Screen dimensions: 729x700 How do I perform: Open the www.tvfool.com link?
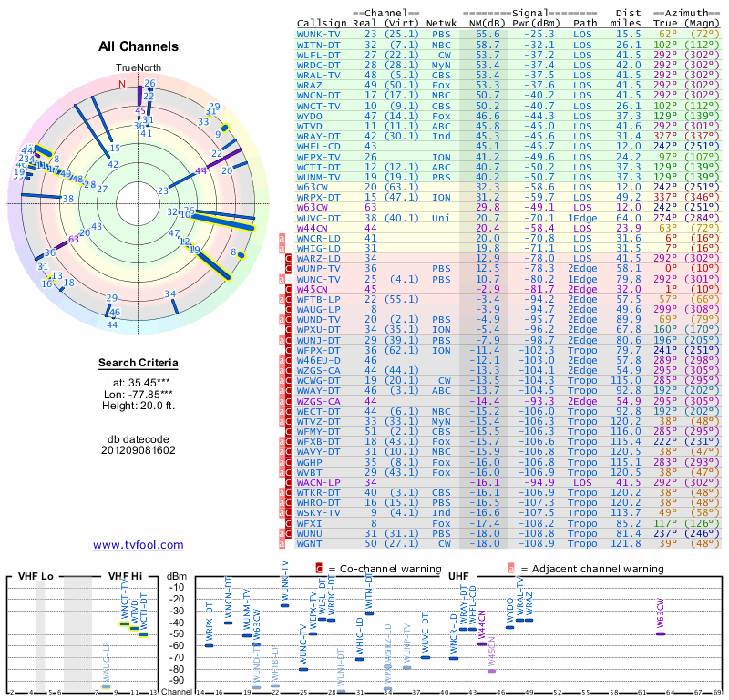tap(139, 545)
